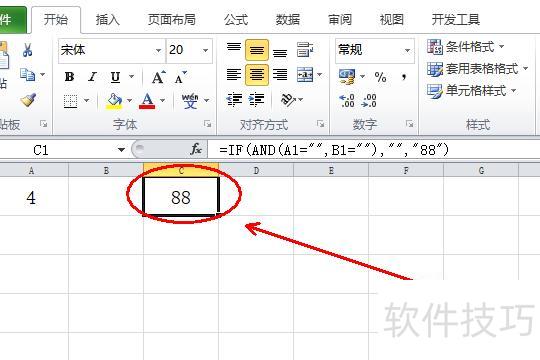The height and width of the screenshot is (360, 540).
Task: Click 套用表格格式 button
Action: [x=478, y=69]
